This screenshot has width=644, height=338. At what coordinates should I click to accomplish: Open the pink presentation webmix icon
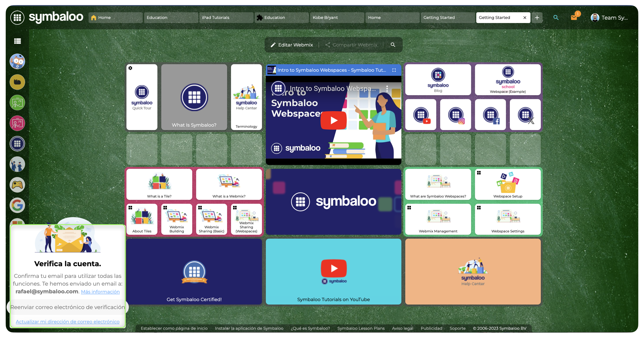(x=17, y=123)
